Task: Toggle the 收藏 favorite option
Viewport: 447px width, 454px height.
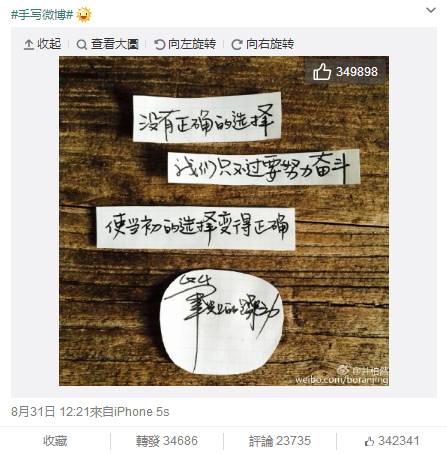Action: coord(55,441)
